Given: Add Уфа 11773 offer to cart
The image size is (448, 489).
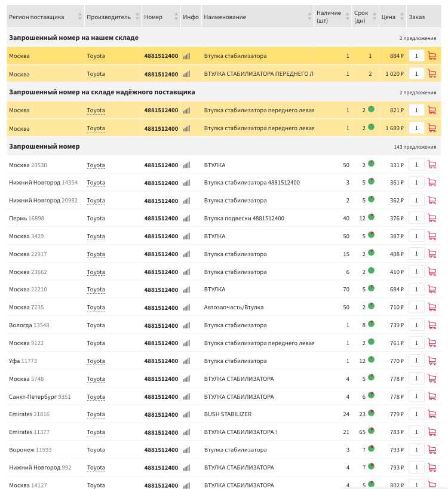Looking at the screenshot, I should pos(432,361).
